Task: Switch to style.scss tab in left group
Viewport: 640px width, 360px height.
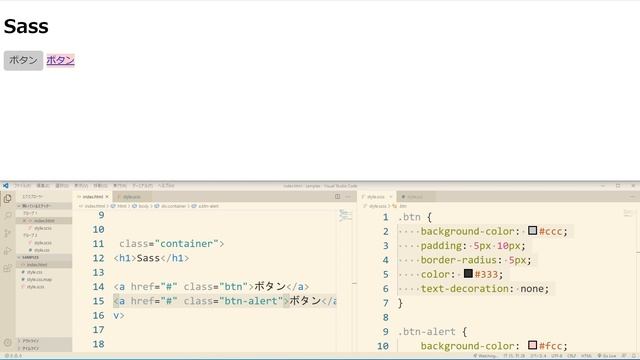Action: point(131,197)
